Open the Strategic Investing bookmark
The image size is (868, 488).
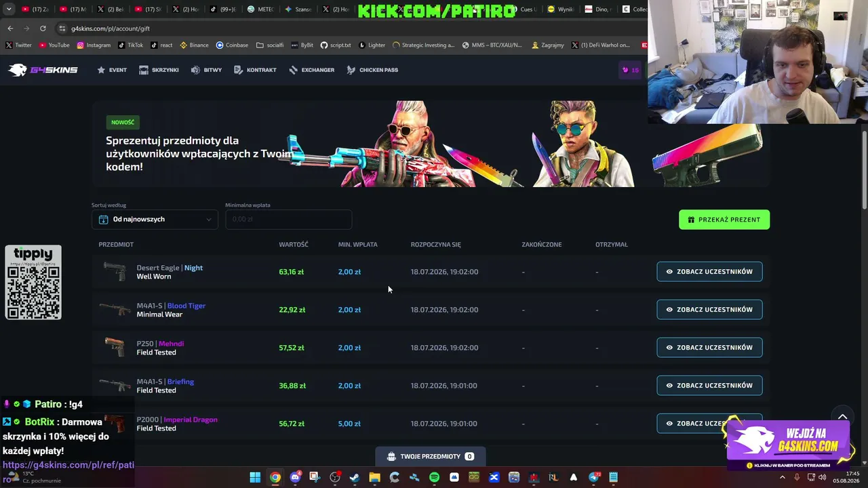click(423, 45)
